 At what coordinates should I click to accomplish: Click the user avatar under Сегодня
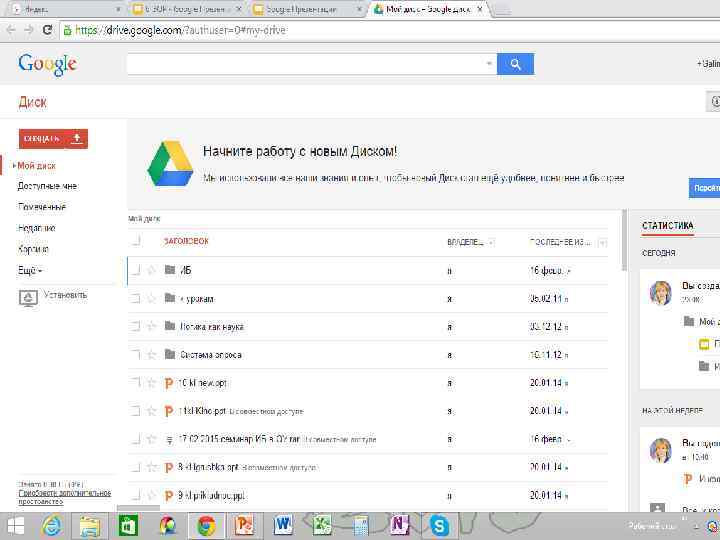click(x=661, y=293)
